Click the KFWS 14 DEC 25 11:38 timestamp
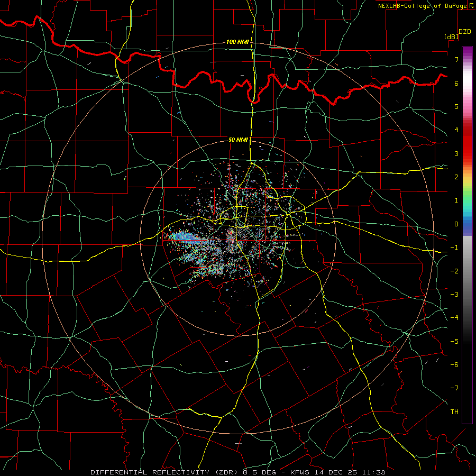The width and height of the screenshot is (476, 476). [x=337, y=472]
